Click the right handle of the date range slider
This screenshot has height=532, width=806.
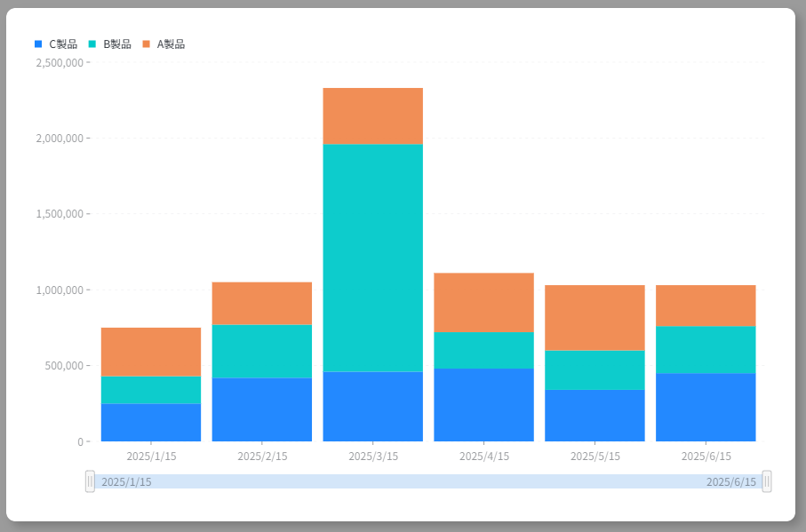coord(767,481)
